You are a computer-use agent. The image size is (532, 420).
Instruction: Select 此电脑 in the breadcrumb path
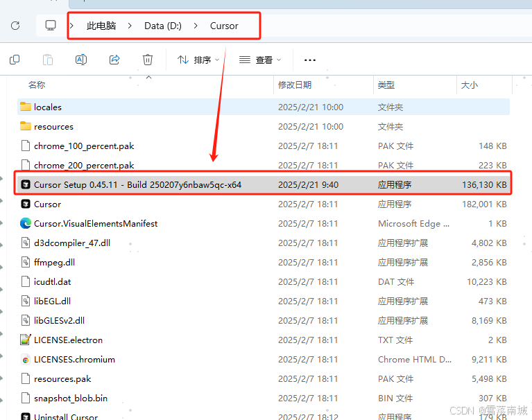101,26
